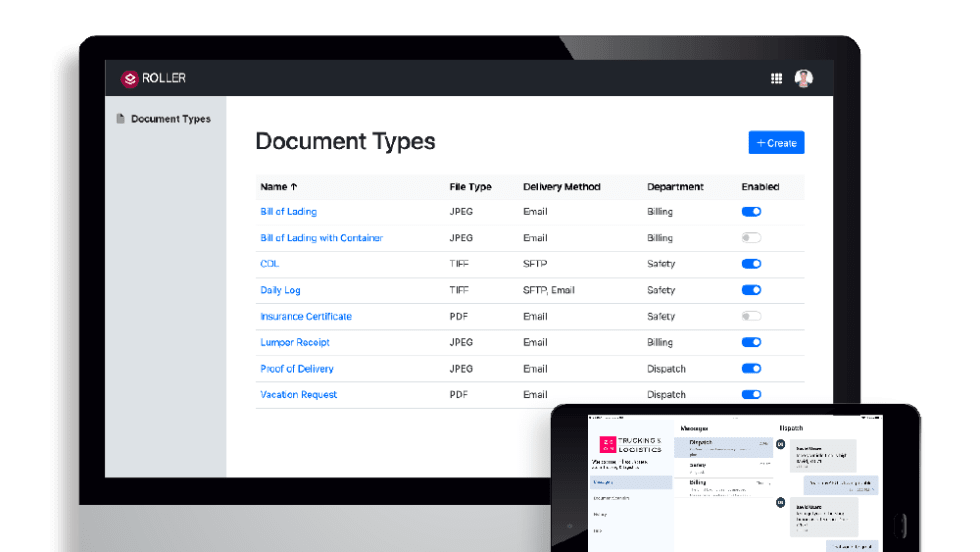Open the apps grid menu

pyautogui.click(x=776, y=79)
